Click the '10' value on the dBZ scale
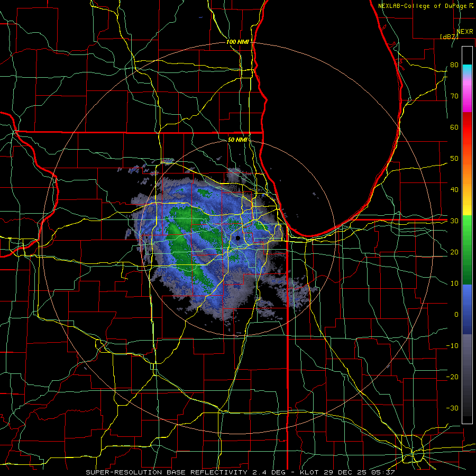 454,283
